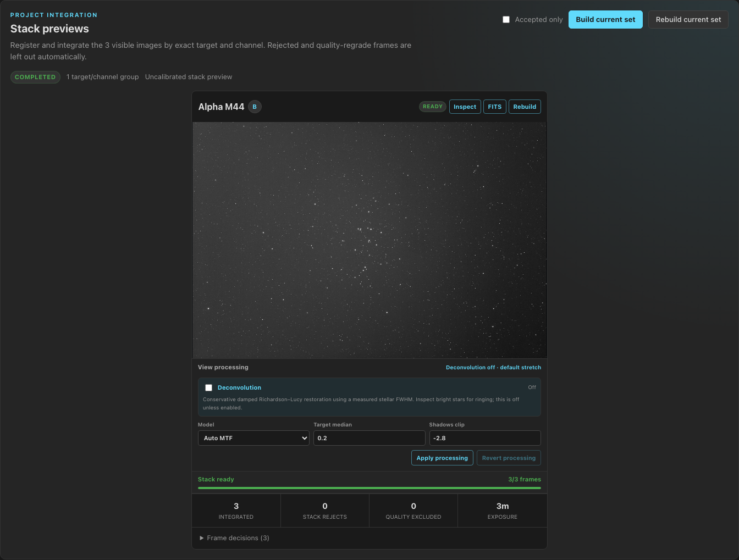Image resolution: width=739 pixels, height=560 pixels.
Task: Click Rebuild current set button
Action: (688, 19)
